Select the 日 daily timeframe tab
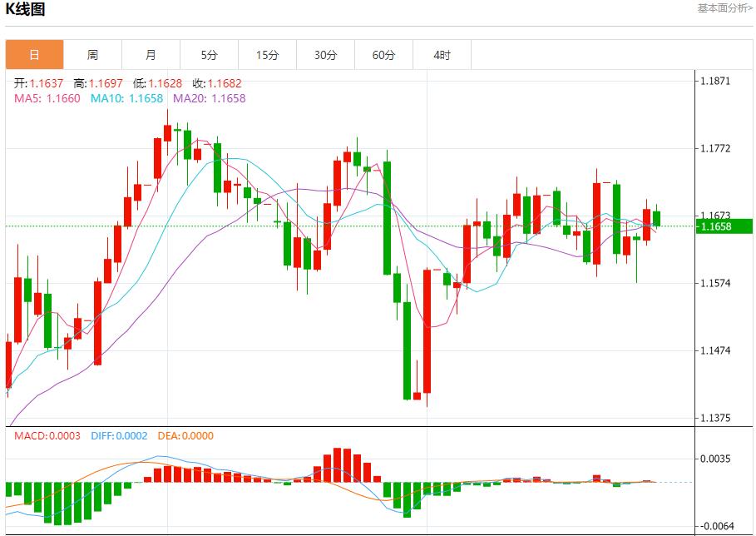Screen dimensions: 756x536 pos(34,54)
